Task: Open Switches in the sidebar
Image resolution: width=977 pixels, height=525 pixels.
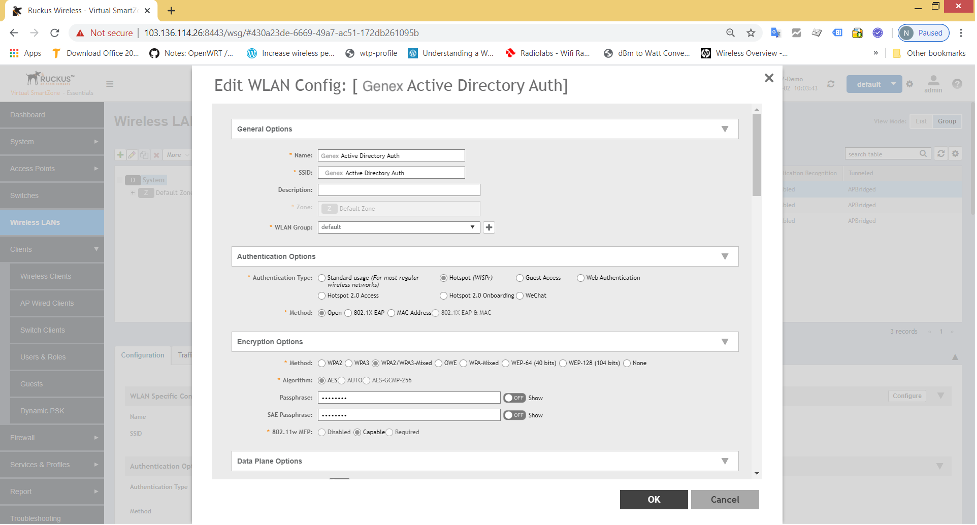Action: coord(52,196)
